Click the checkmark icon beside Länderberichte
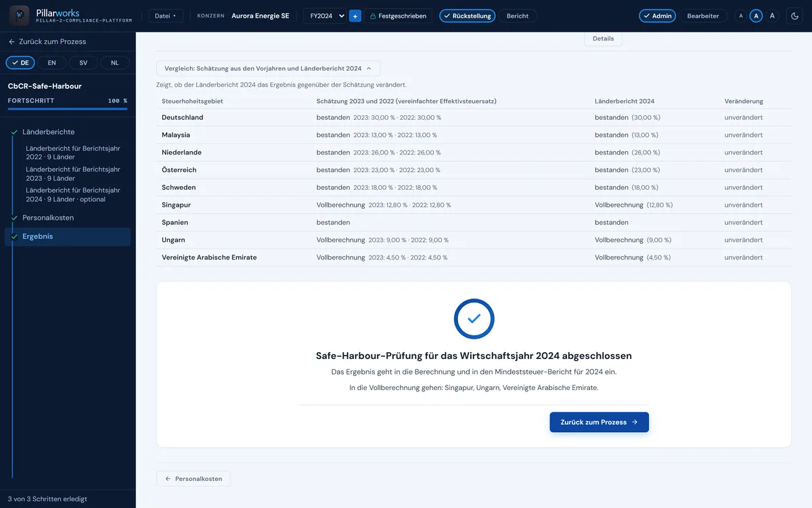 coord(14,132)
